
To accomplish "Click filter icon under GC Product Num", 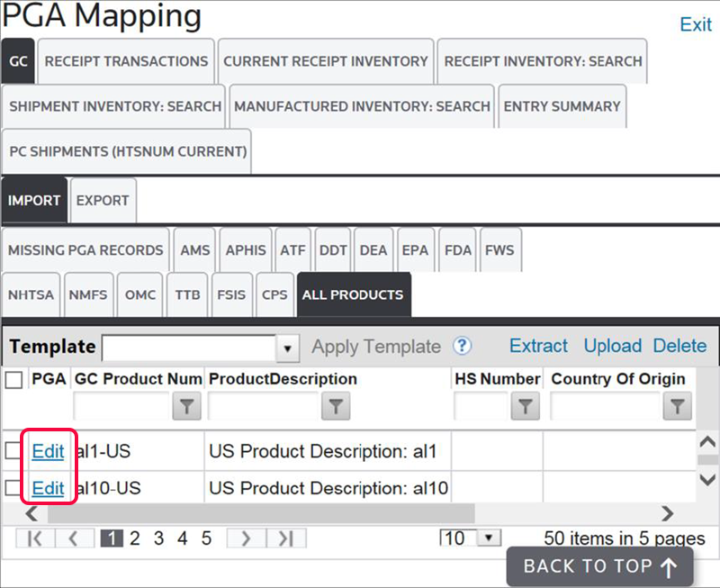I will coord(185,408).
